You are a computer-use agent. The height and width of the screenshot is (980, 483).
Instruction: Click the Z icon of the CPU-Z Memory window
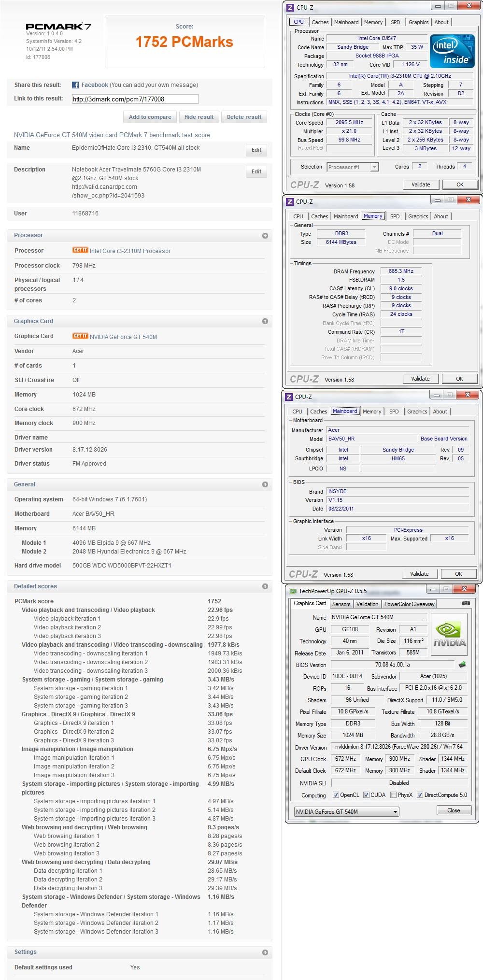tap(289, 201)
